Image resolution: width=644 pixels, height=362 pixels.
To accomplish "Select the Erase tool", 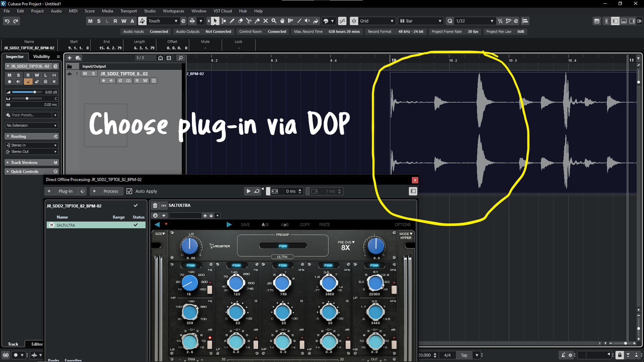I will pos(240,21).
